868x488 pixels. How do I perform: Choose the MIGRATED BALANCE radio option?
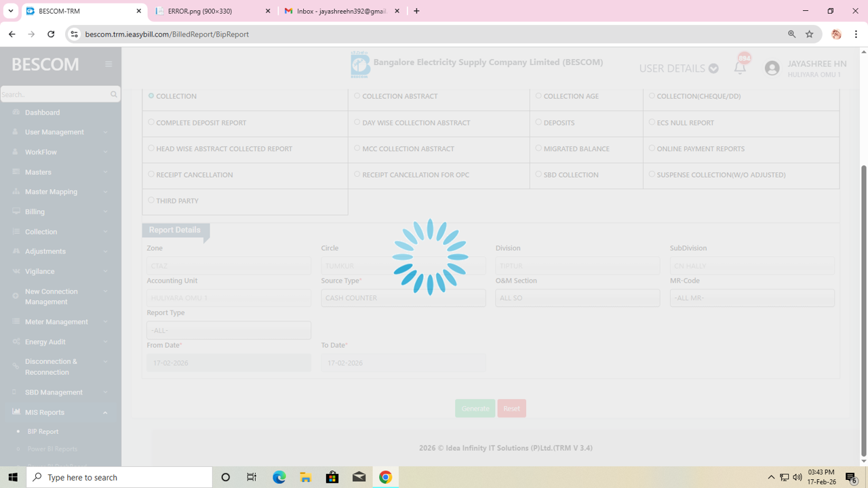pos(538,148)
